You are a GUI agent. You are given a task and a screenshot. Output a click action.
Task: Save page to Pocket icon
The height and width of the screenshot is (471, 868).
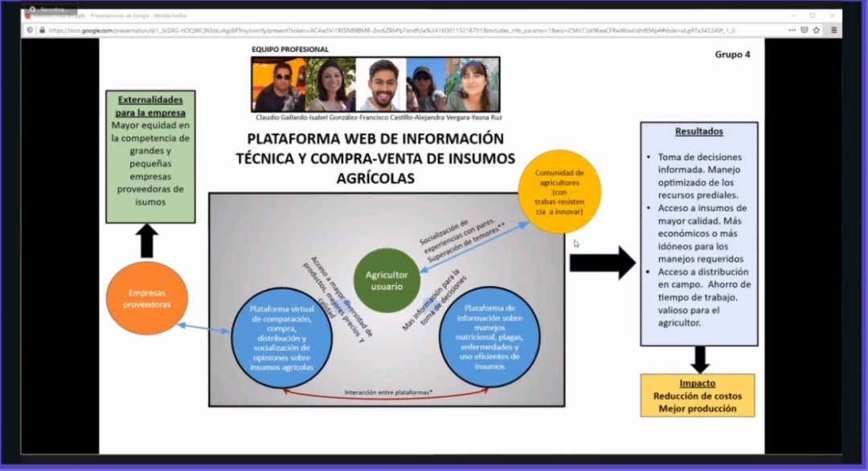pyautogui.click(x=804, y=30)
